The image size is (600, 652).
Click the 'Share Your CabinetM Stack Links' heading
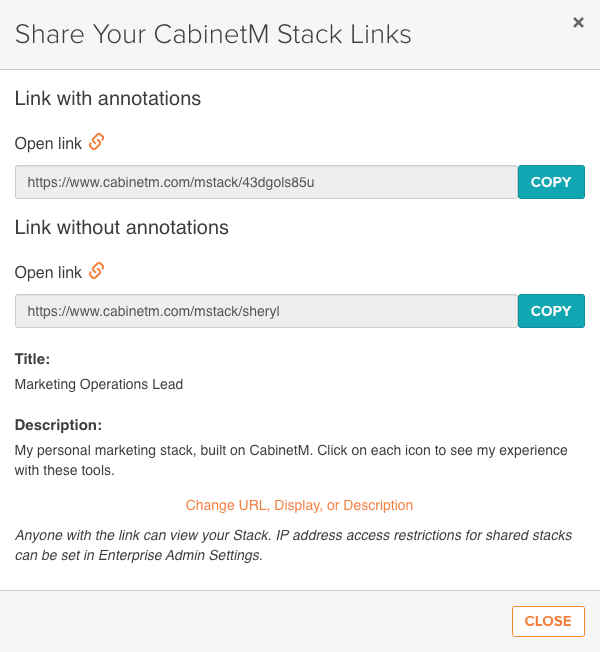click(x=213, y=34)
